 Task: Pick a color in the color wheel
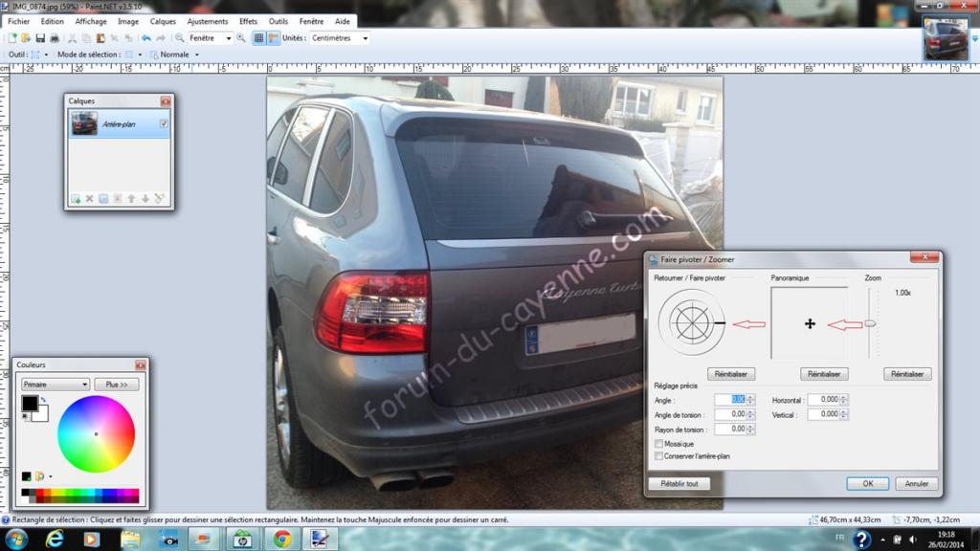[x=97, y=434]
